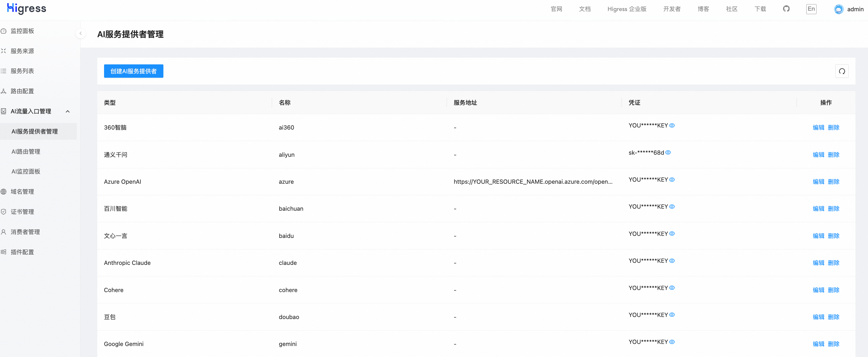Click the AI流量入口管理 sidebar icon
The height and width of the screenshot is (357, 868).
point(4,111)
